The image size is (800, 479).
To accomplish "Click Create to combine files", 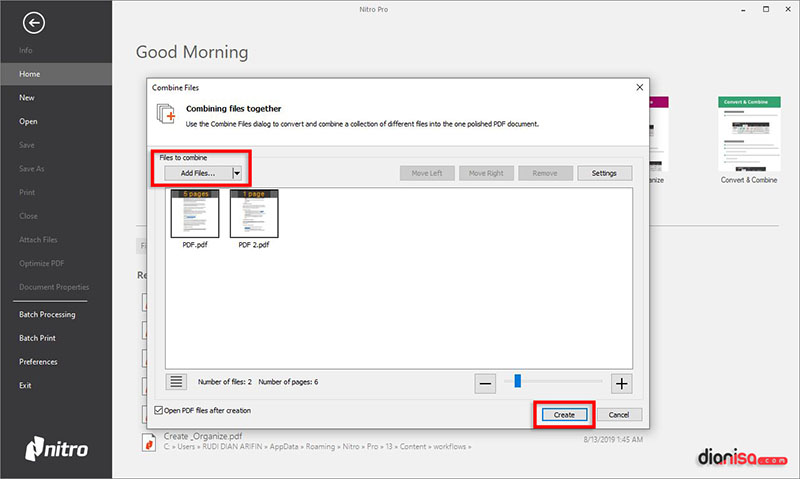I will 564,415.
